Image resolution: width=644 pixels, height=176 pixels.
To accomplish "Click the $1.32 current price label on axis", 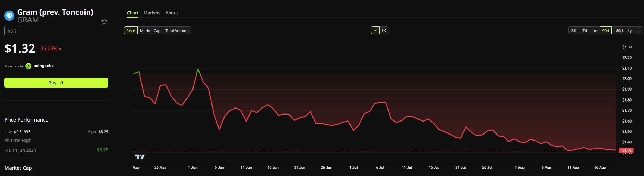I will coord(627,150).
